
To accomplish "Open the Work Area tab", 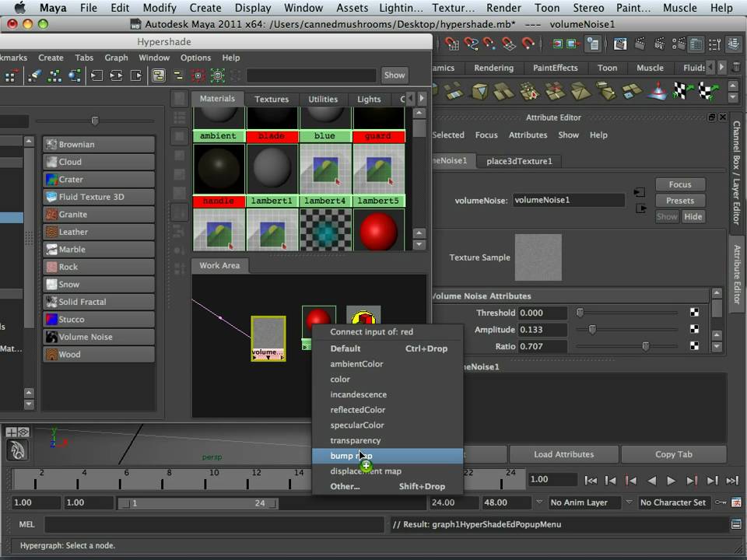I will pyautogui.click(x=219, y=266).
